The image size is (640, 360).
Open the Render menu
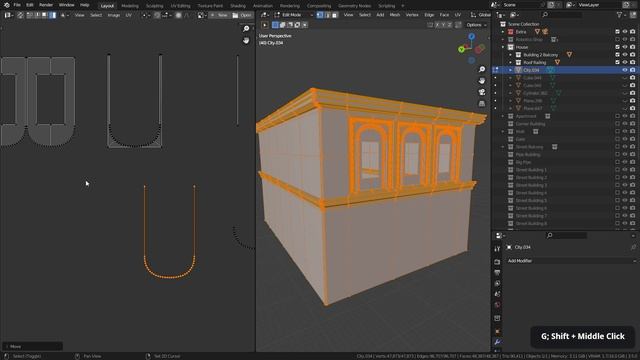pyautogui.click(x=46, y=5)
